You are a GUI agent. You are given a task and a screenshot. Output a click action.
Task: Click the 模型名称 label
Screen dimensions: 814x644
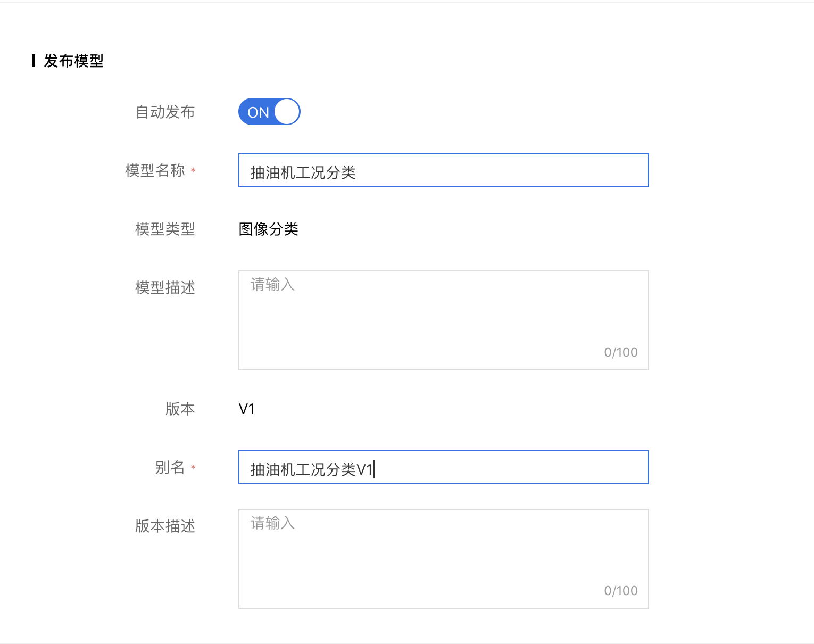[155, 170]
